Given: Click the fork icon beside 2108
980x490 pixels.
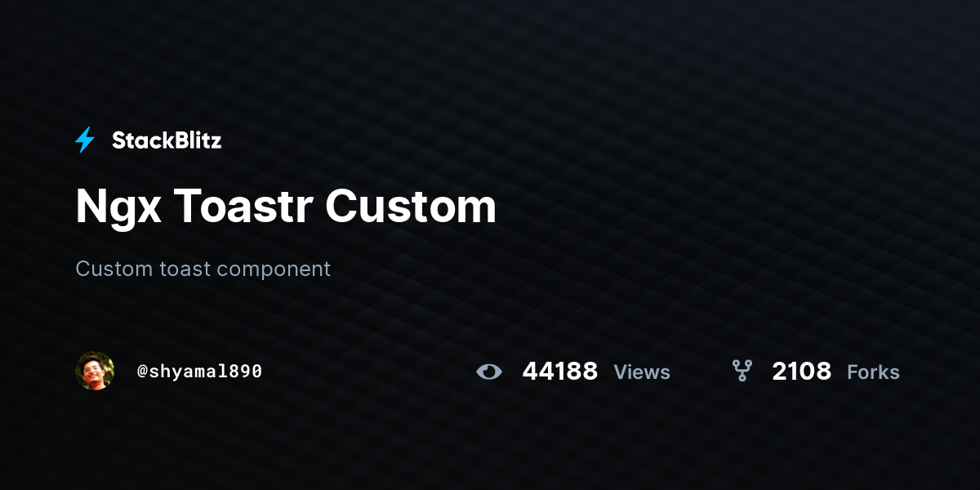Looking at the screenshot, I should [x=742, y=372].
